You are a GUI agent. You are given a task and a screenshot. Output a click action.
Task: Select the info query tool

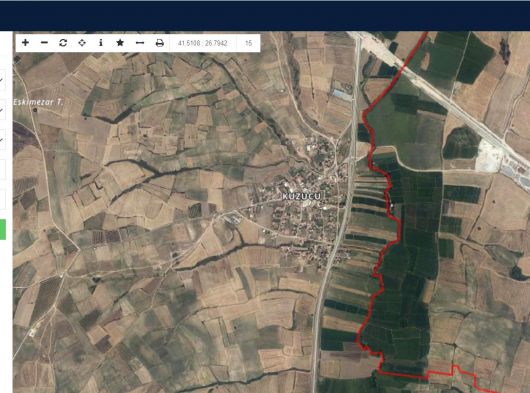tap(101, 43)
